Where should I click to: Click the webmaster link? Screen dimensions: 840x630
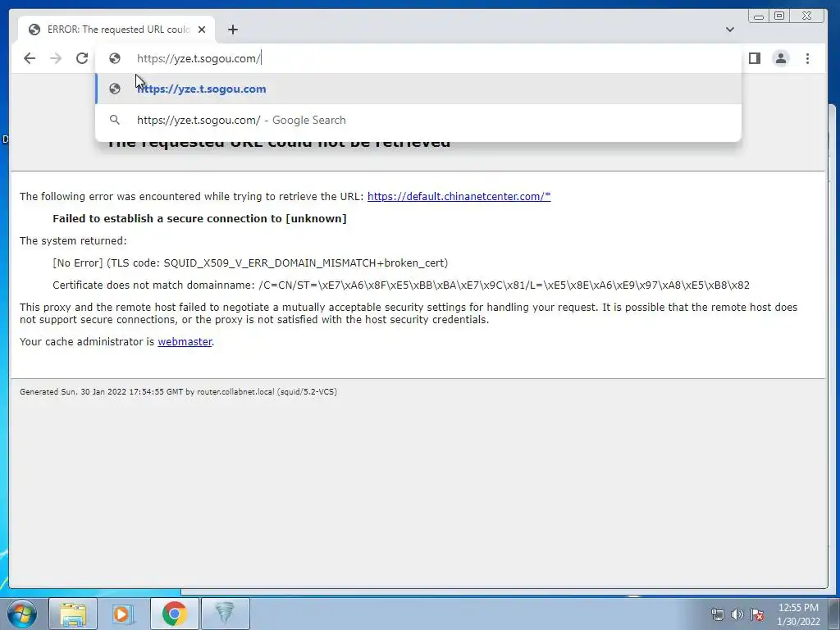[x=185, y=342]
